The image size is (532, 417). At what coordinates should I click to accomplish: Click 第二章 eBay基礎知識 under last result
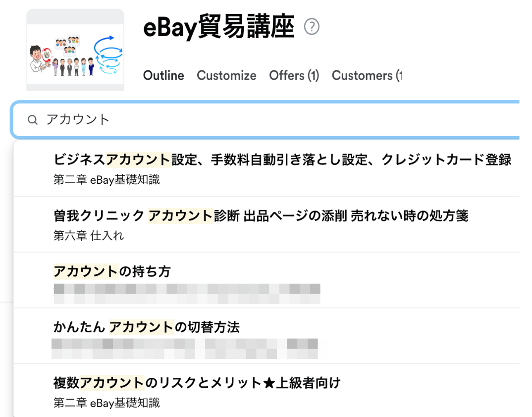pos(106,403)
